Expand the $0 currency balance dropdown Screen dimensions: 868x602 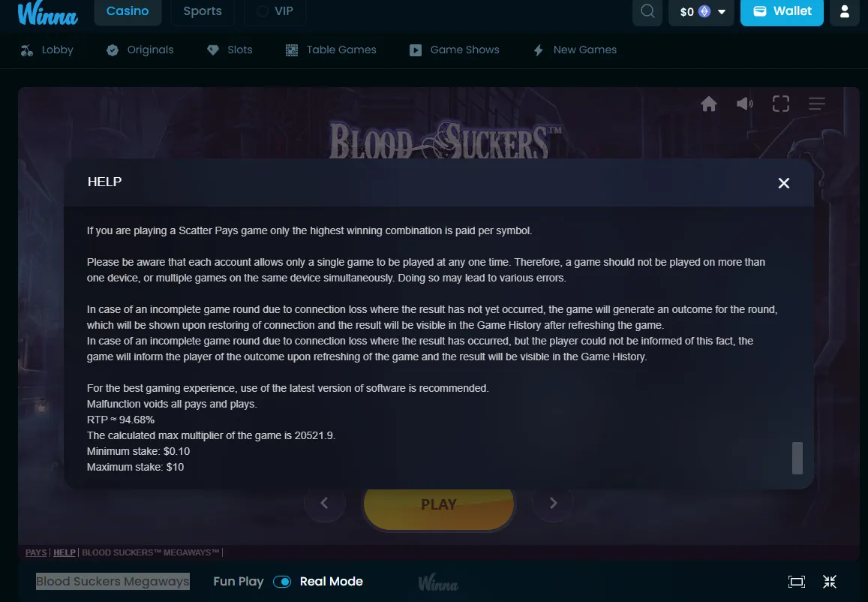coord(701,11)
